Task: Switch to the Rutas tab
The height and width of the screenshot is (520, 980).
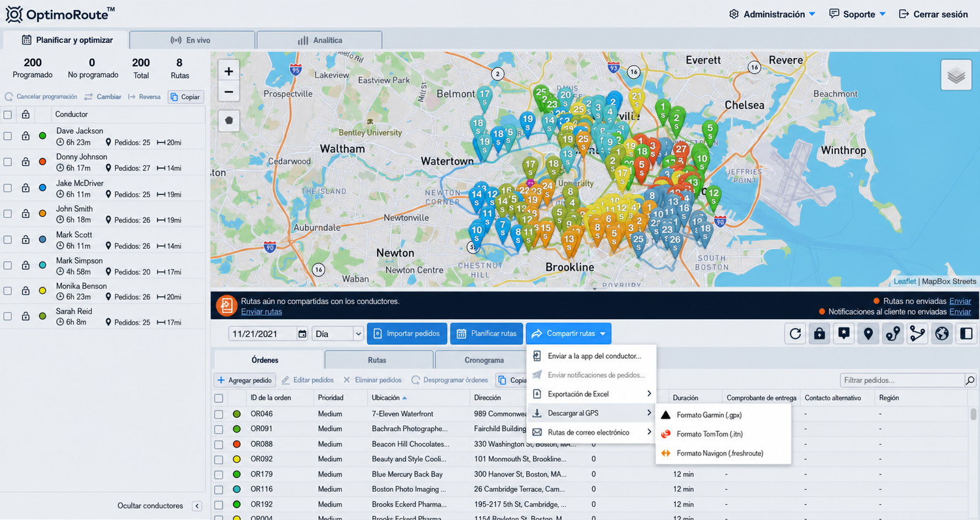Action: click(379, 360)
